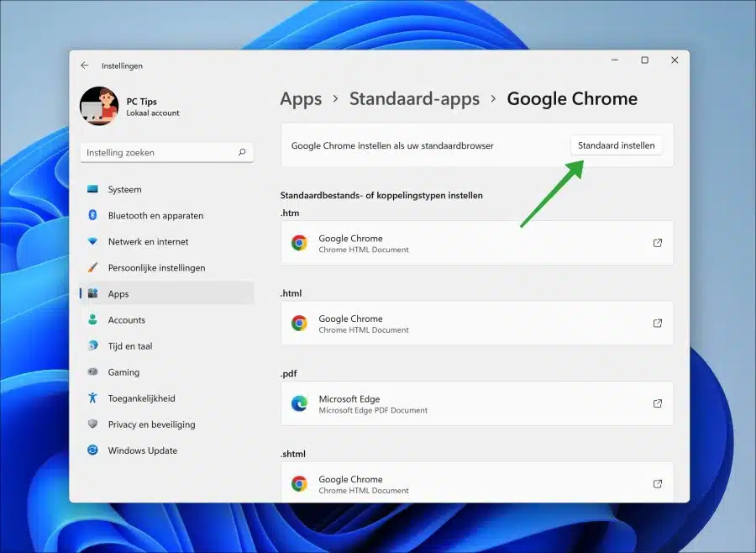
Task: Click the Lokaal account text
Action: (153, 113)
